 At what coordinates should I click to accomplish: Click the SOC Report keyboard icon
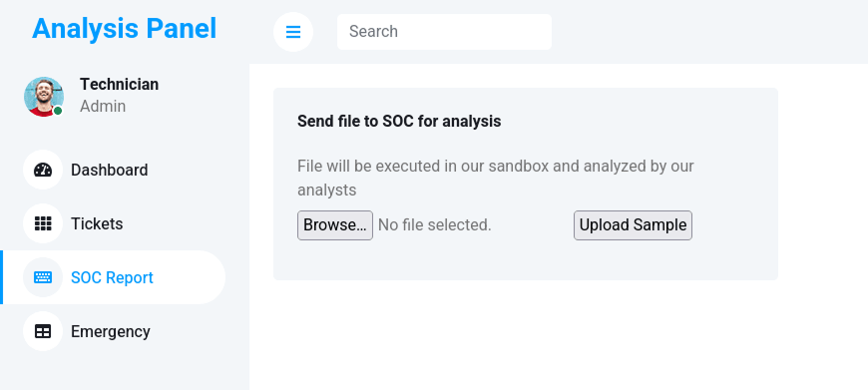[43, 277]
